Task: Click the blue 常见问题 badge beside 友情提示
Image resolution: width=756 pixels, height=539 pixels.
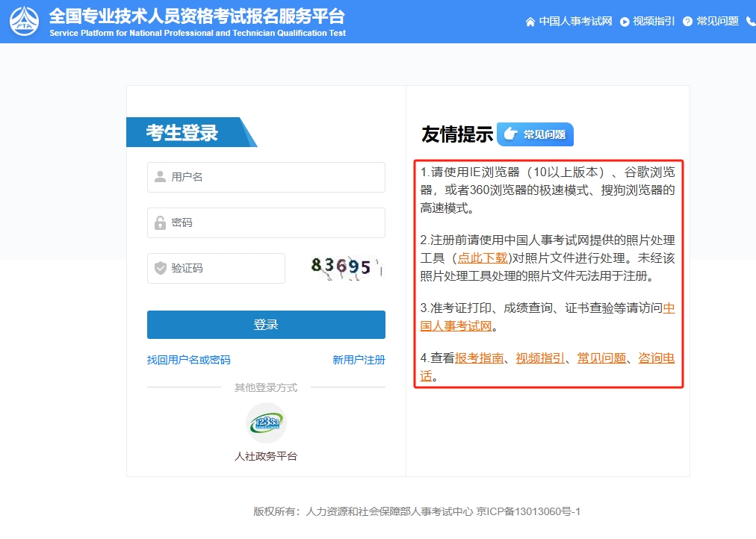Action: click(535, 134)
